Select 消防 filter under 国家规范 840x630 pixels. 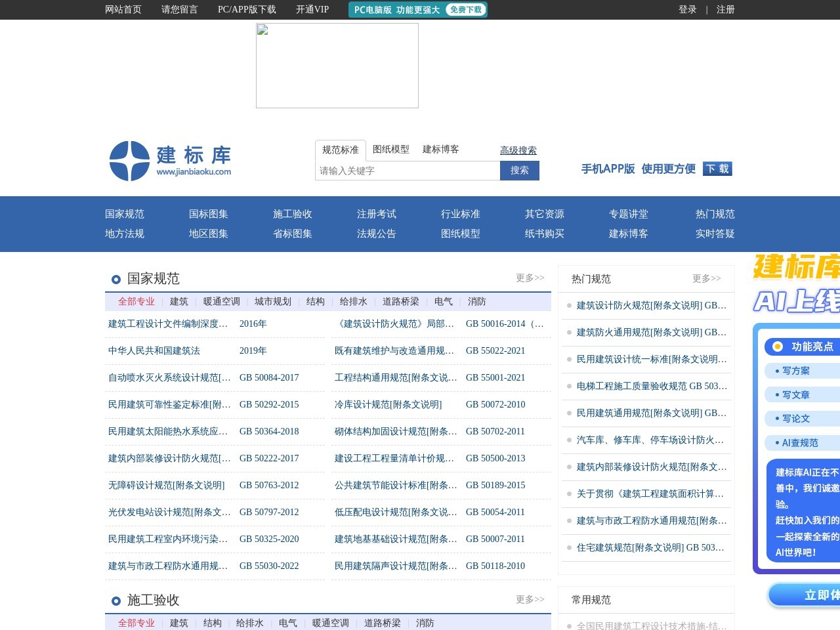tap(477, 302)
